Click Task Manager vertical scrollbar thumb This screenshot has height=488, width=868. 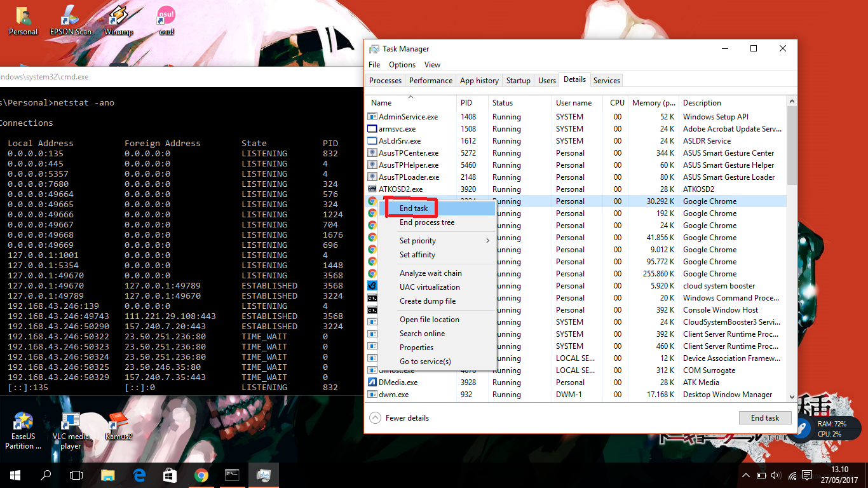point(792,146)
